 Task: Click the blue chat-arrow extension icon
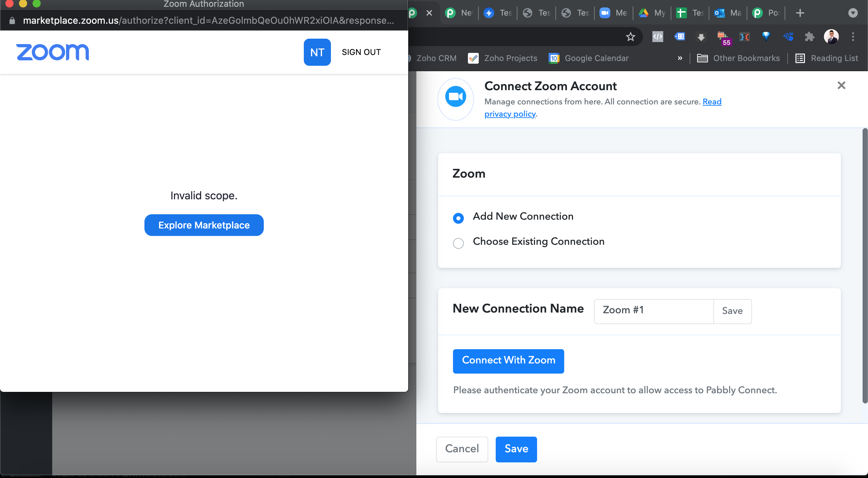point(788,37)
